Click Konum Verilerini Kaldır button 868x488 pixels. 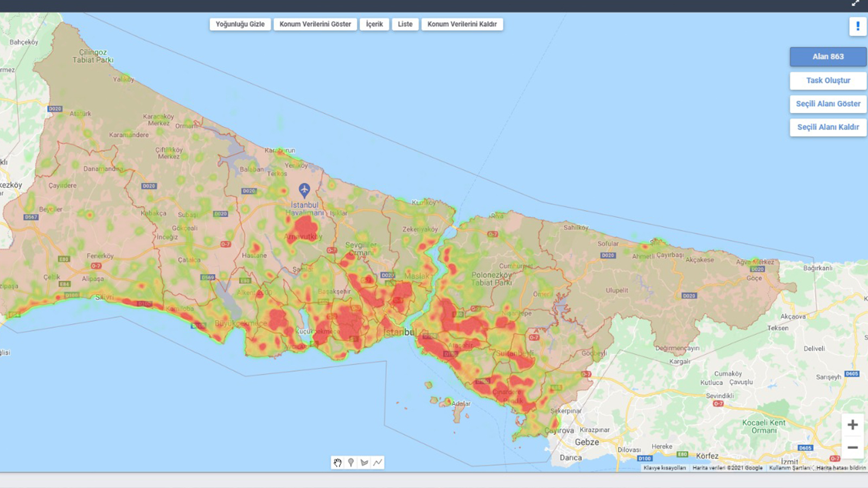(462, 24)
